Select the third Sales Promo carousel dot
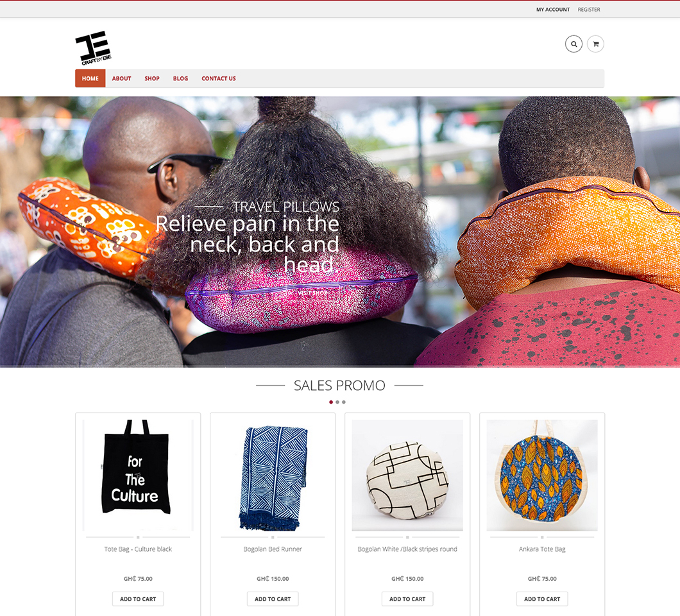This screenshot has width=680, height=616. tap(344, 402)
